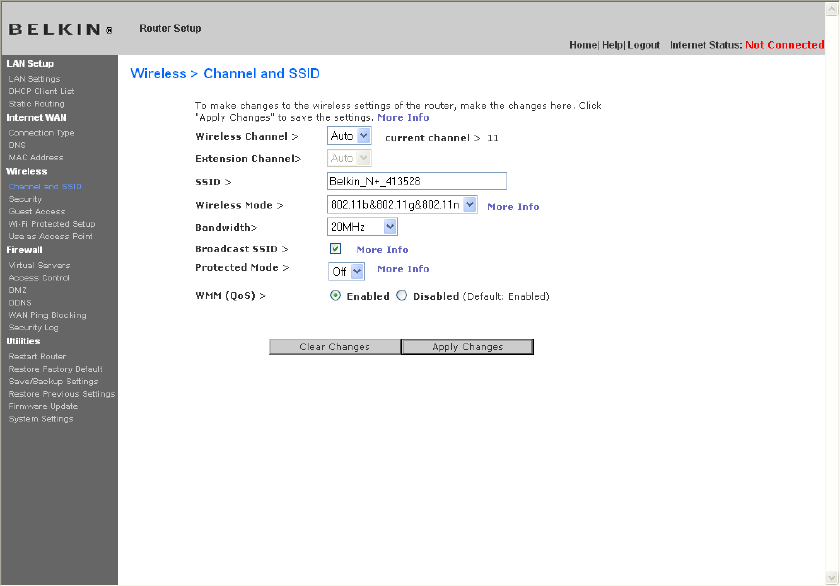The height and width of the screenshot is (586, 840).
Task: Open DHCP Client List in the sidebar
Action: click(x=41, y=91)
